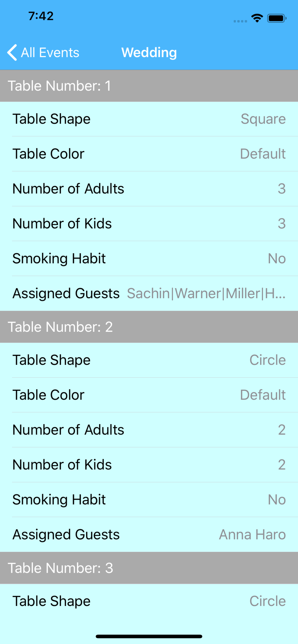Open Table Shape row showing Square
Screen dimensions: 298x644
(x=149, y=119)
